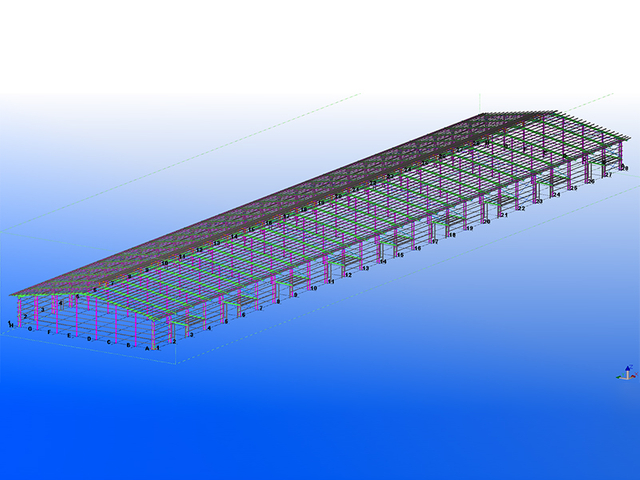Pick grid number 21 below near-side columns

coord(504,215)
